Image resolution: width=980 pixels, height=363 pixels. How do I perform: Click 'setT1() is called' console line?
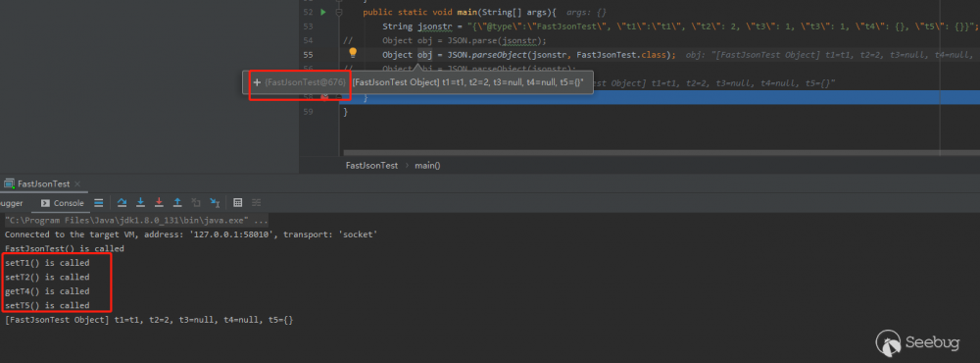pos(47,263)
